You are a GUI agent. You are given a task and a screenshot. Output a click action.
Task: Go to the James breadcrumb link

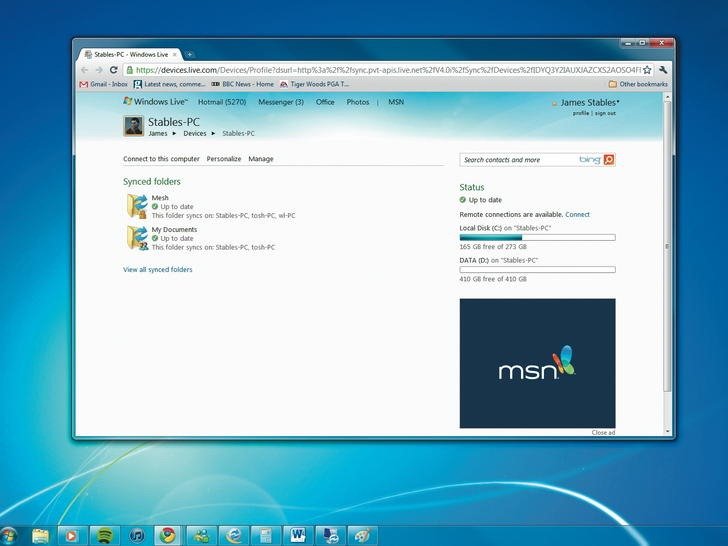point(158,133)
